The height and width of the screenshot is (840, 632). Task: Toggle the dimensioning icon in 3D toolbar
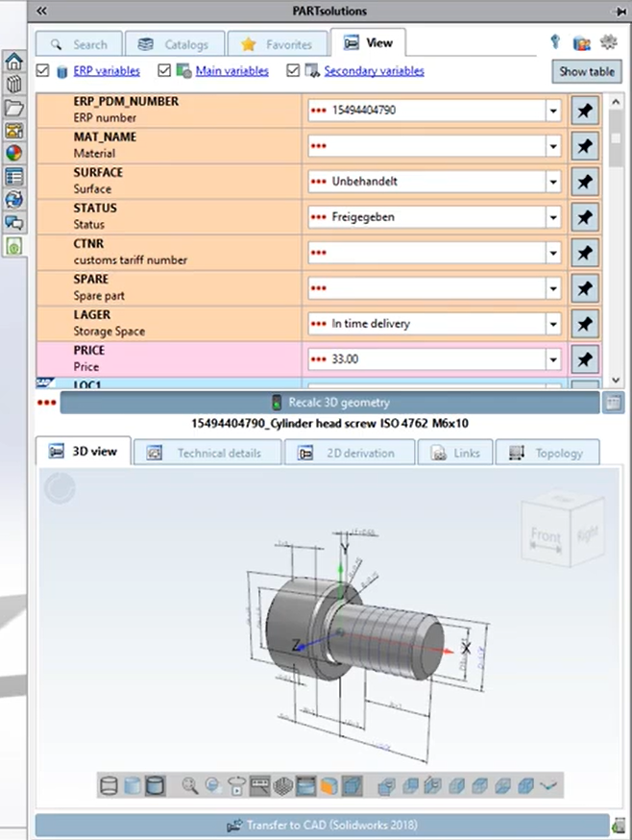click(x=259, y=786)
